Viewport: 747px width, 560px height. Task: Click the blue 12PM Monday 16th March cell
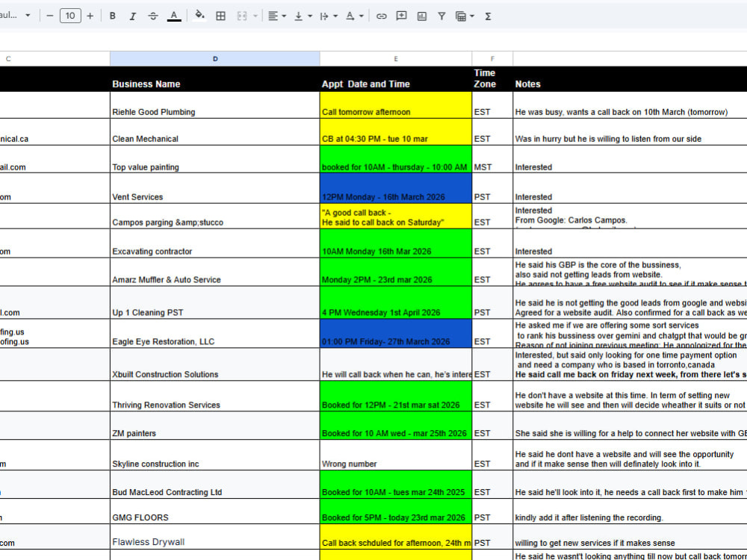pos(396,188)
